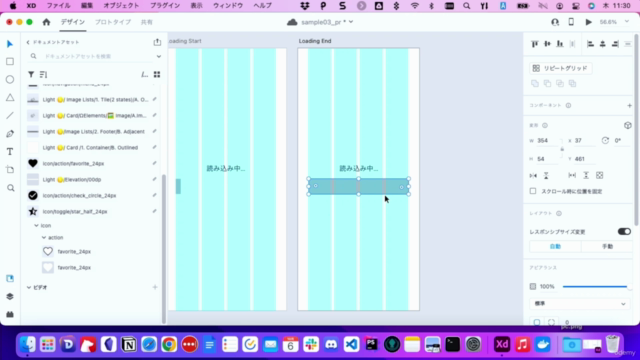The height and width of the screenshot is (360, 640).
Task: Select the Zoom tool
Action: [11, 188]
